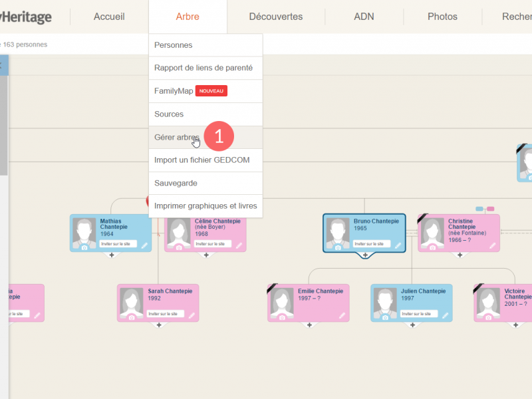Expand plus sign below Bruno Chantepie card
This screenshot has height=399, width=532.
364,255
